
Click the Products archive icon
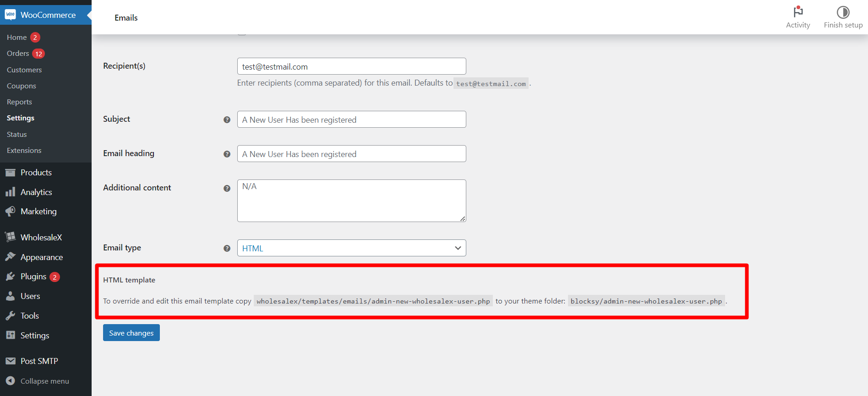click(x=10, y=173)
